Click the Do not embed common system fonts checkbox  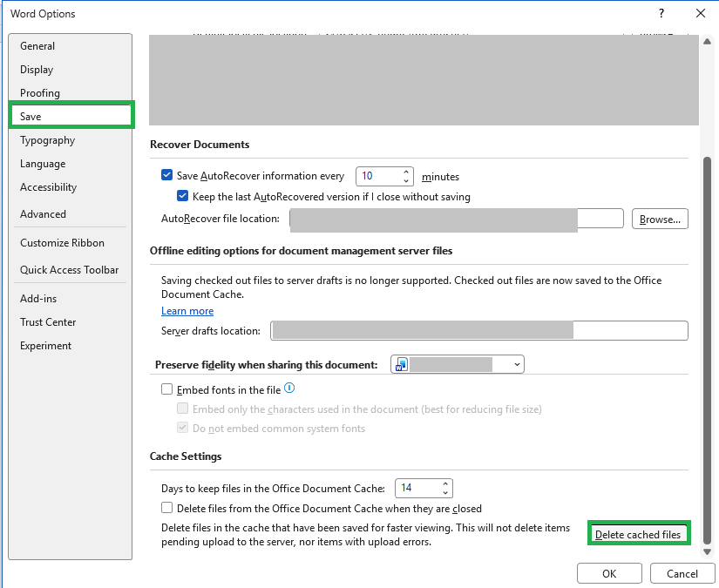click(182, 428)
